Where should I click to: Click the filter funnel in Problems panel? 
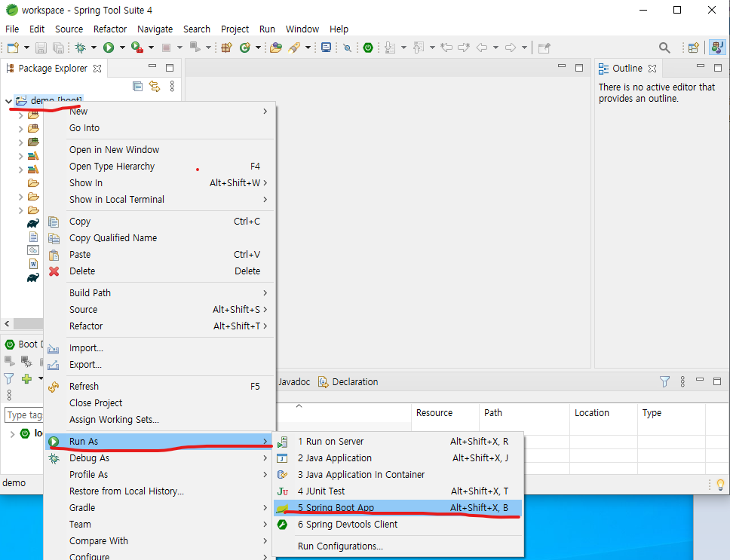[665, 382]
